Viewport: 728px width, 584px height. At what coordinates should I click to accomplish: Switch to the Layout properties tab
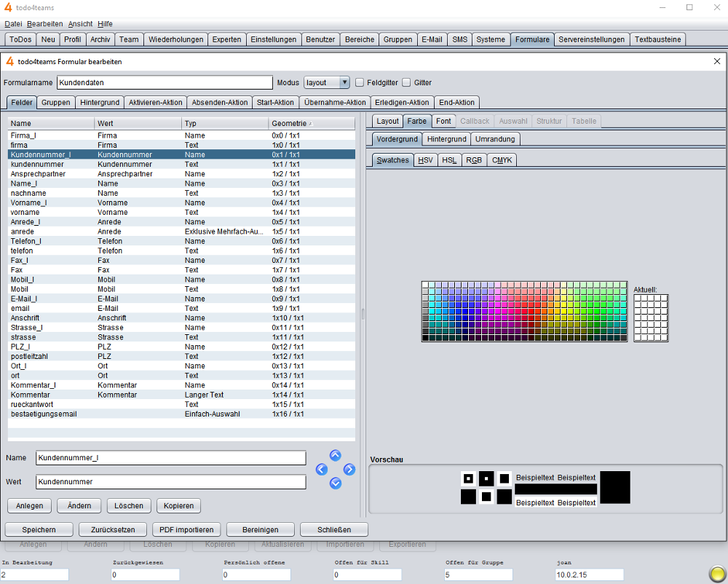(387, 121)
